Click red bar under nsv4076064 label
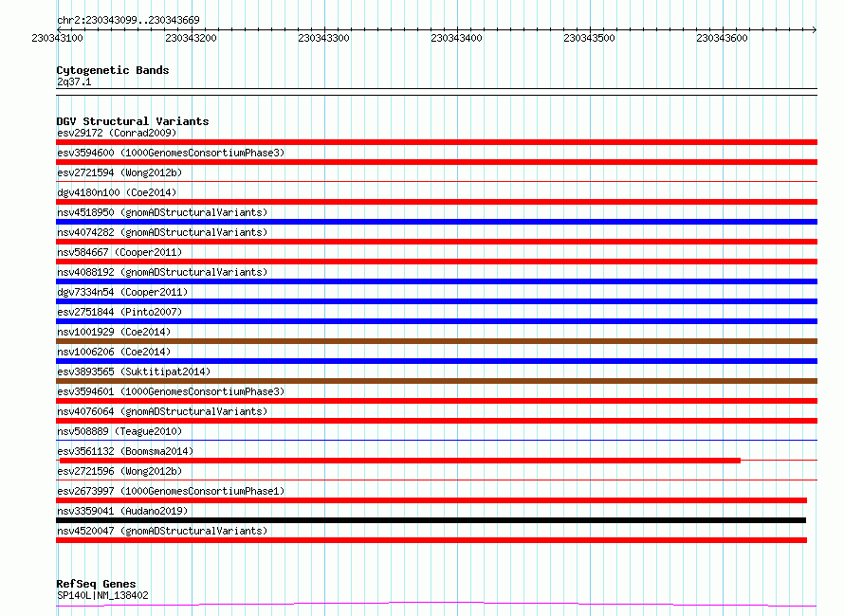 coord(436,421)
